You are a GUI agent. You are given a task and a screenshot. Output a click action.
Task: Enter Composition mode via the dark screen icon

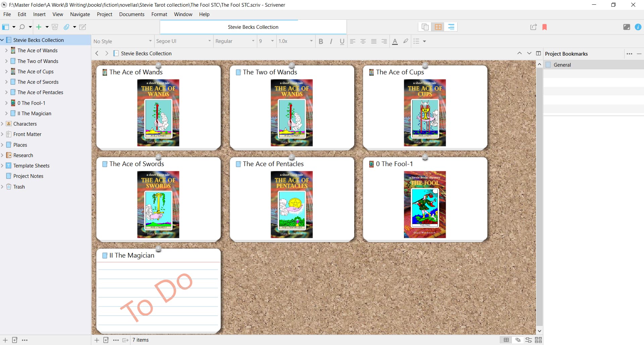[627, 27]
